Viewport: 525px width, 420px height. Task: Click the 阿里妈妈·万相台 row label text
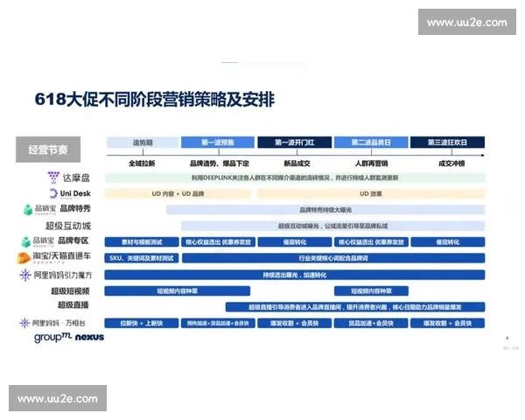[x=59, y=323]
